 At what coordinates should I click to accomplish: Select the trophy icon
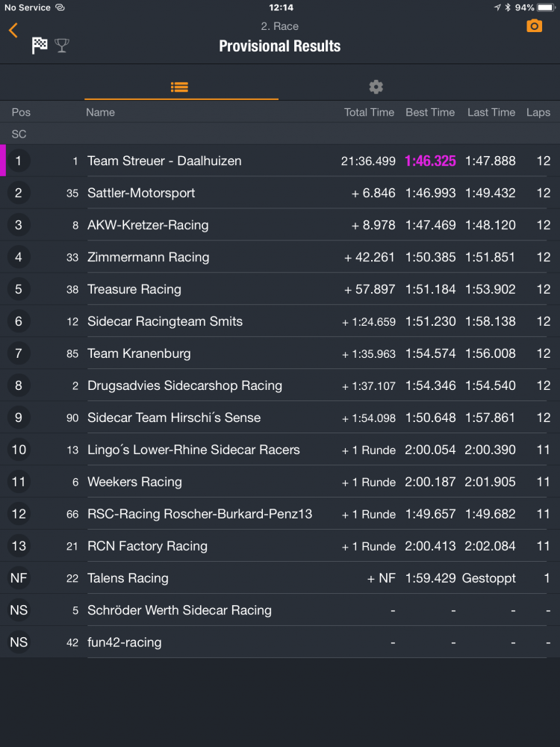pyautogui.click(x=62, y=46)
